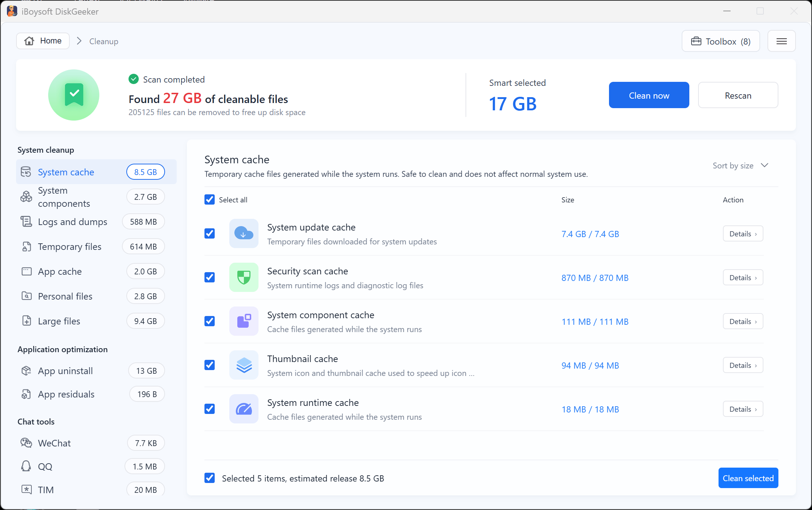Click the 870 MB / 870 MB size
This screenshot has width=812, height=510.
click(x=595, y=278)
